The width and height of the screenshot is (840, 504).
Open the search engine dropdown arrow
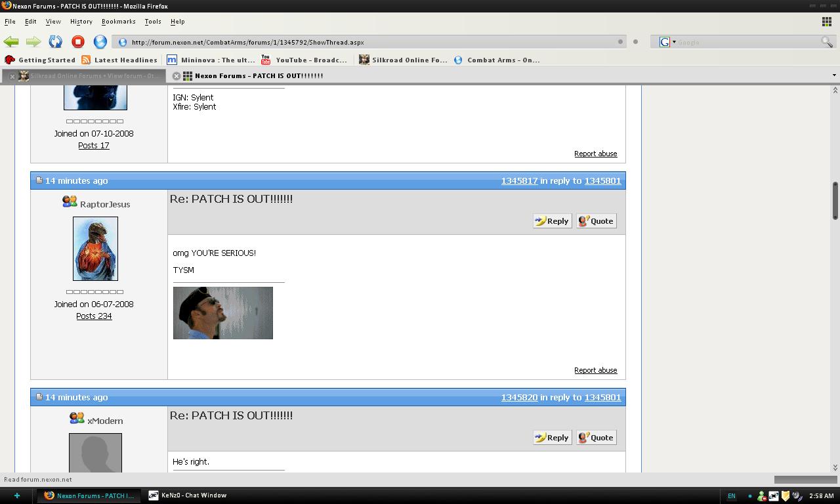674,42
